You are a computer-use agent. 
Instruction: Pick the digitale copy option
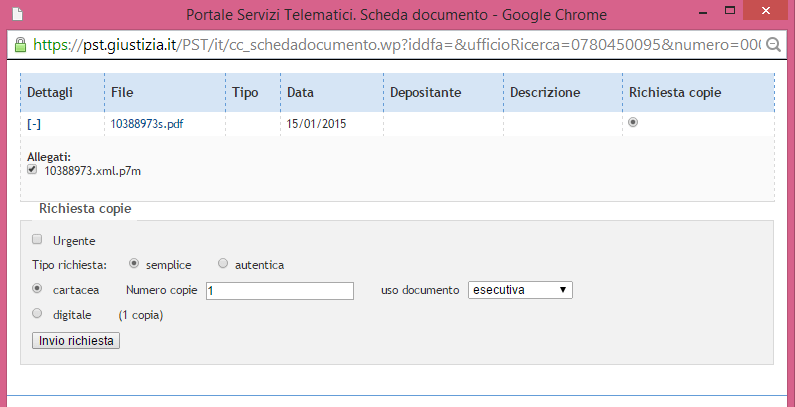tap(37, 313)
